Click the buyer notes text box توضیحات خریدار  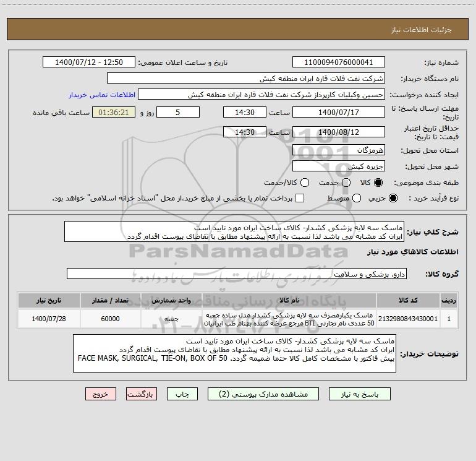(234, 353)
